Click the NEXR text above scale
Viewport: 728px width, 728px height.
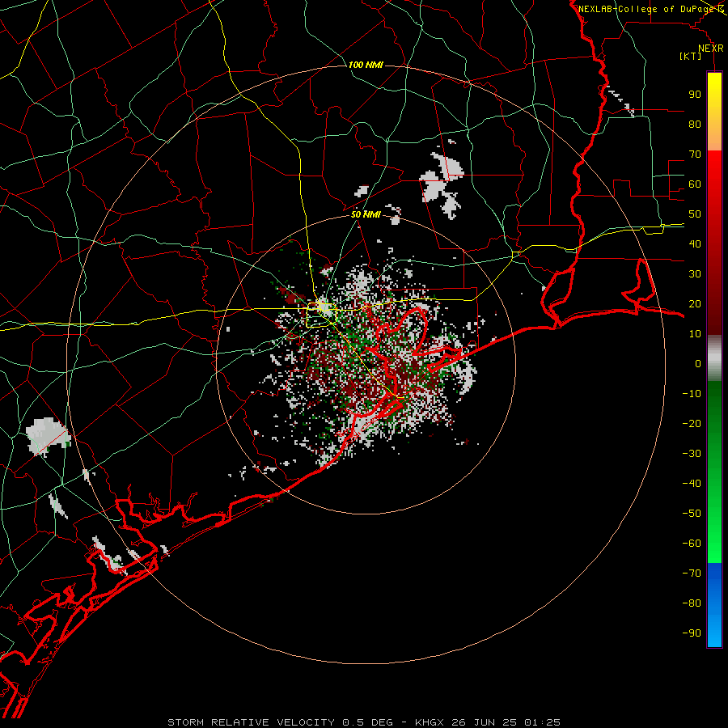[711, 49]
